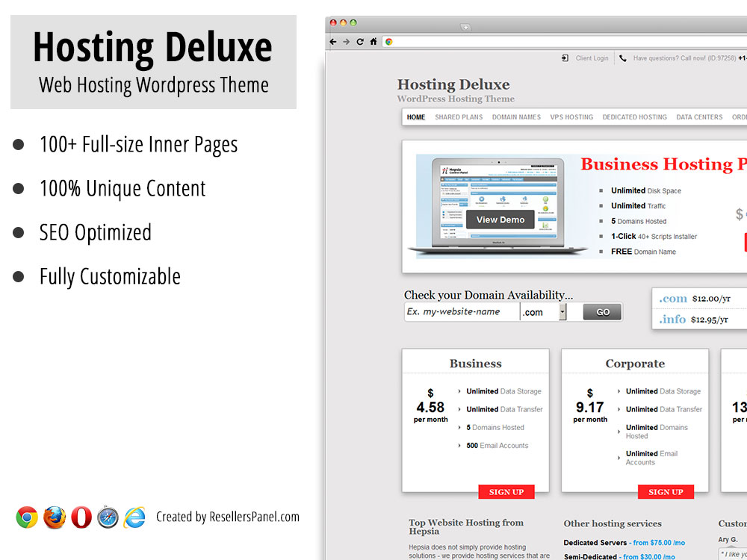The width and height of the screenshot is (747, 560).
Task: Click the Chrome favicon in the address bar
Action: click(x=388, y=42)
